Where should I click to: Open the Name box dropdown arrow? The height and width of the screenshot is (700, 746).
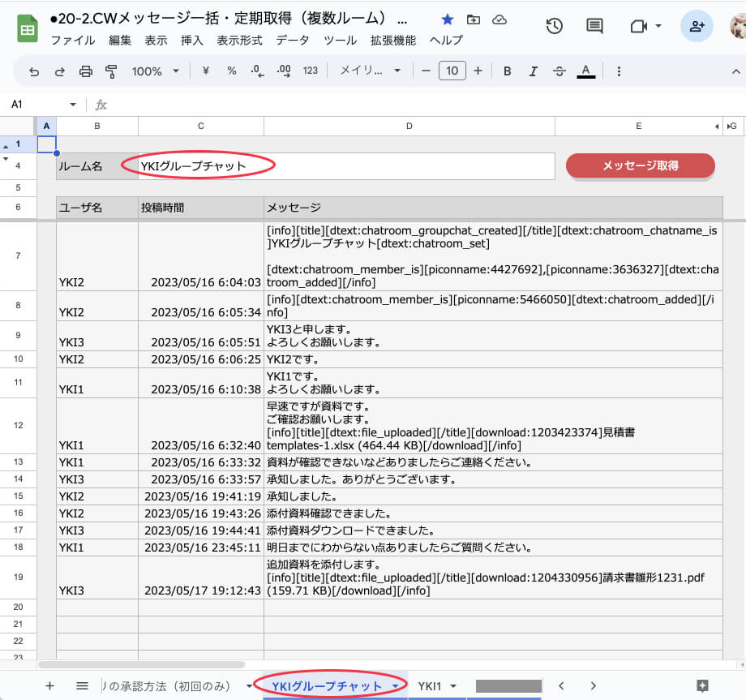73,104
